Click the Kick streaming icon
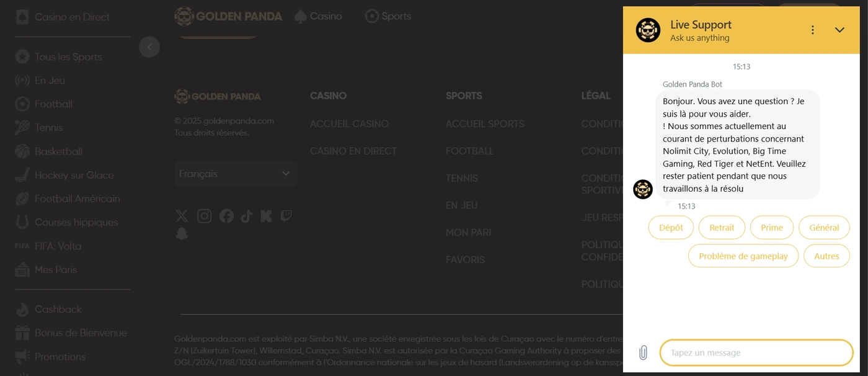The width and height of the screenshot is (868, 376). click(267, 216)
